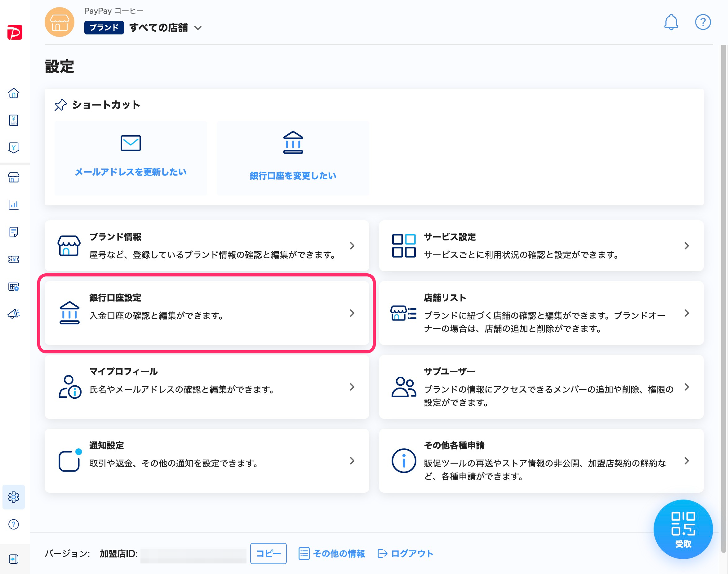
Task: Expand 通知設定 via its chevron
Action: point(352,460)
